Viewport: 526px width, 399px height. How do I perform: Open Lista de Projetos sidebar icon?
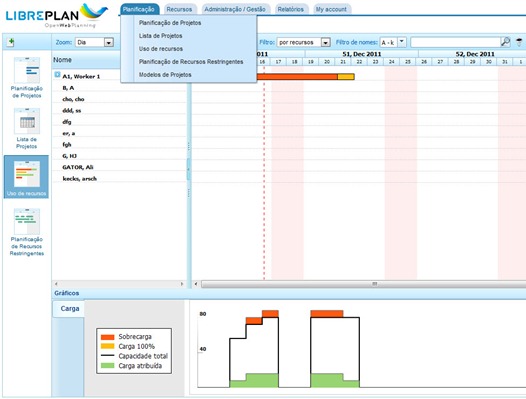27,129
